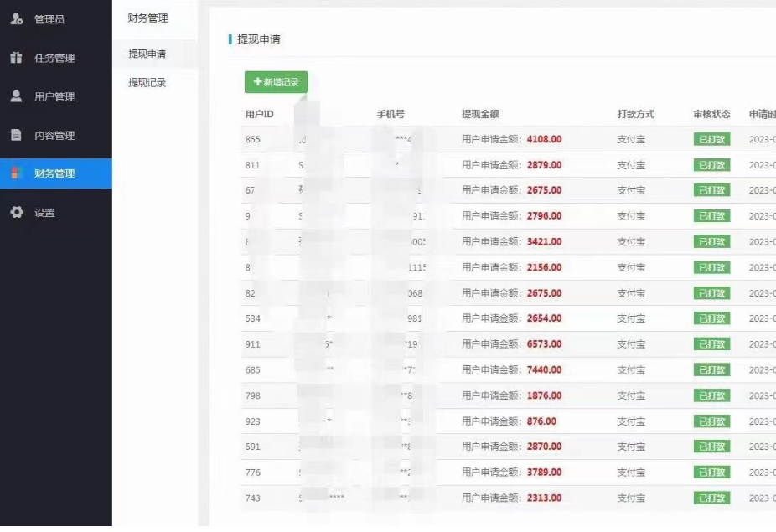Click the settings gear icon
The width and height of the screenshot is (776, 532).
16,213
